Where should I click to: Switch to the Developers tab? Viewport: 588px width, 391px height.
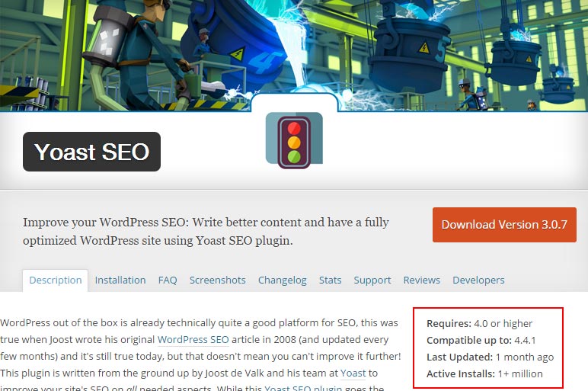(x=478, y=280)
